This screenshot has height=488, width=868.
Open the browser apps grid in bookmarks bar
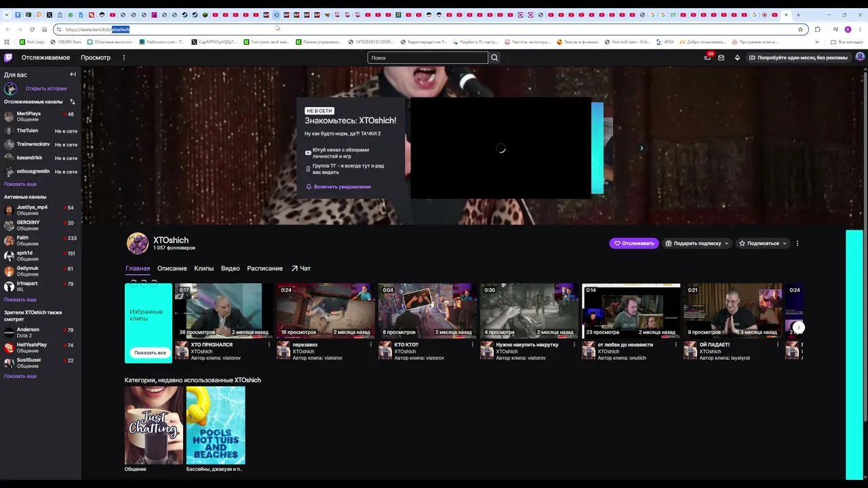[x=7, y=42]
